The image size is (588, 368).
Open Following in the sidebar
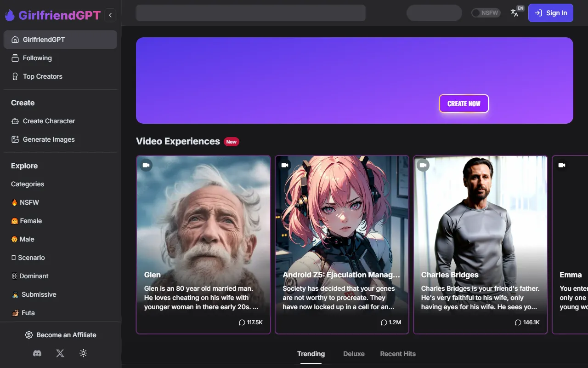(x=37, y=58)
